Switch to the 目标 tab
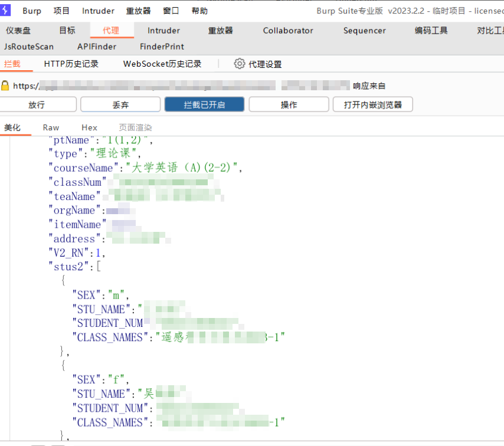 [x=67, y=31]
